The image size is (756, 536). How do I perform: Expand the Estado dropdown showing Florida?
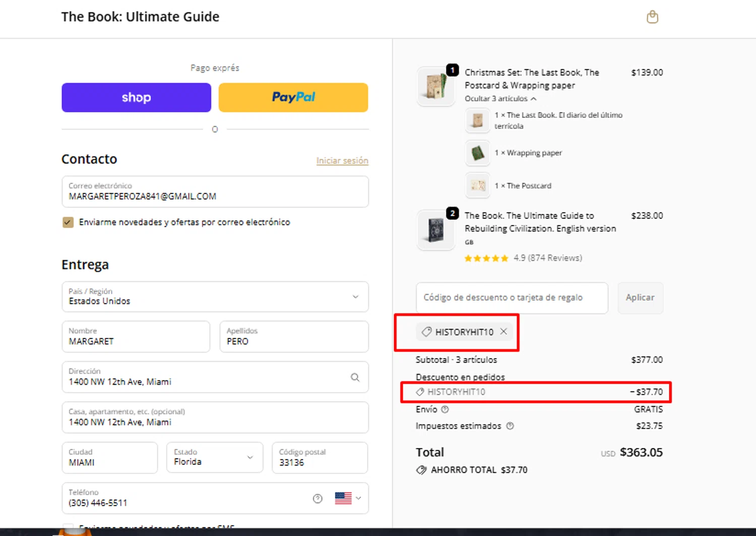tap(215, 457)
